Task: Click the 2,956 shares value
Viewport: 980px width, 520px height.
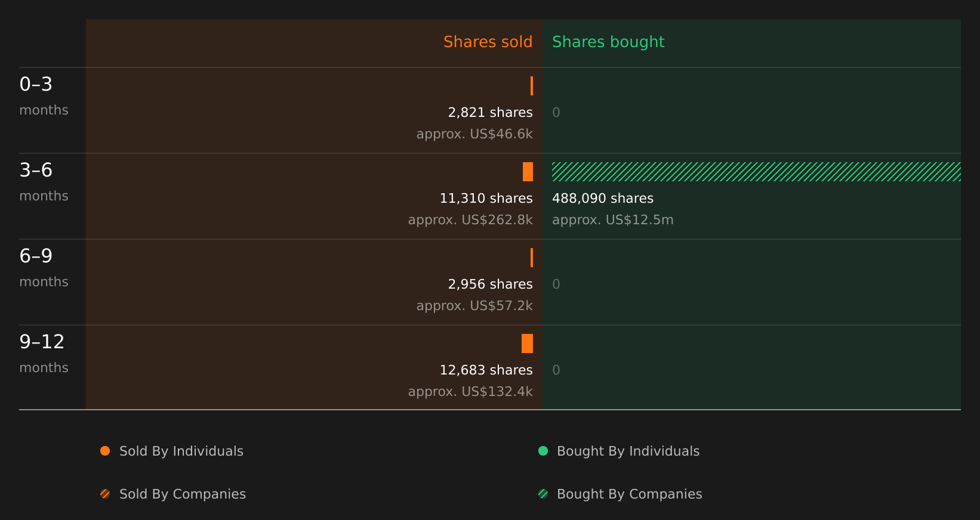Action: pyautogui.click(x=490, y=284)
